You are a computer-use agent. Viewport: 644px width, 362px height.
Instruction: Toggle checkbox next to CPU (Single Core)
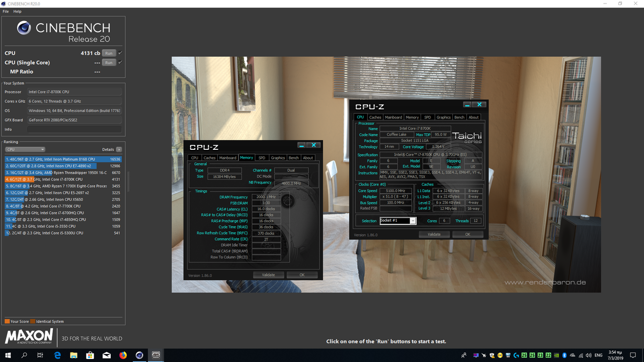(120, 62)
